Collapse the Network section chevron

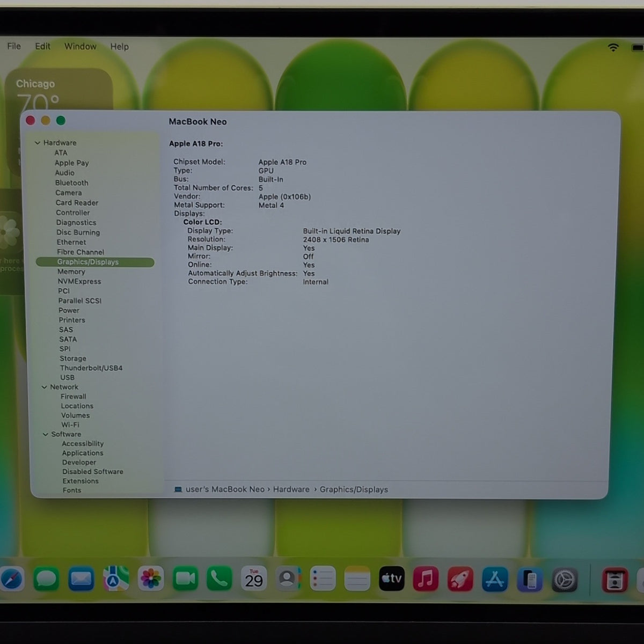click(44, 387)
